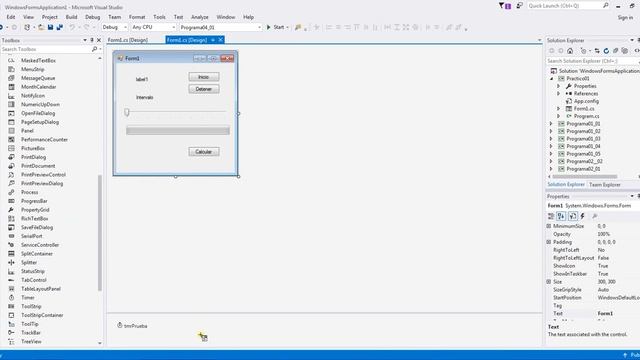Viewport: 640px width, 360px height.
Task: Expand the Padding property row
Action: click(x=549, y=242)
